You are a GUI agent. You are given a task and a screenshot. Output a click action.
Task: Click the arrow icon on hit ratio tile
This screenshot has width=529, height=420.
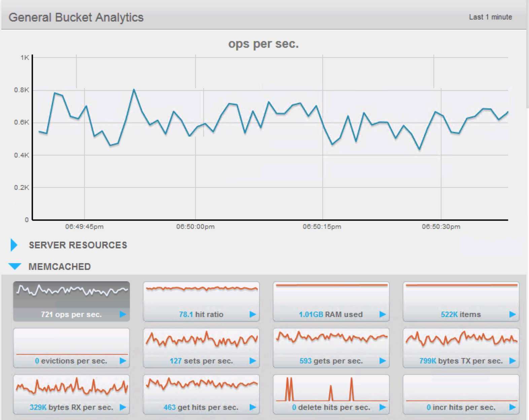click(x=253, y=314)
